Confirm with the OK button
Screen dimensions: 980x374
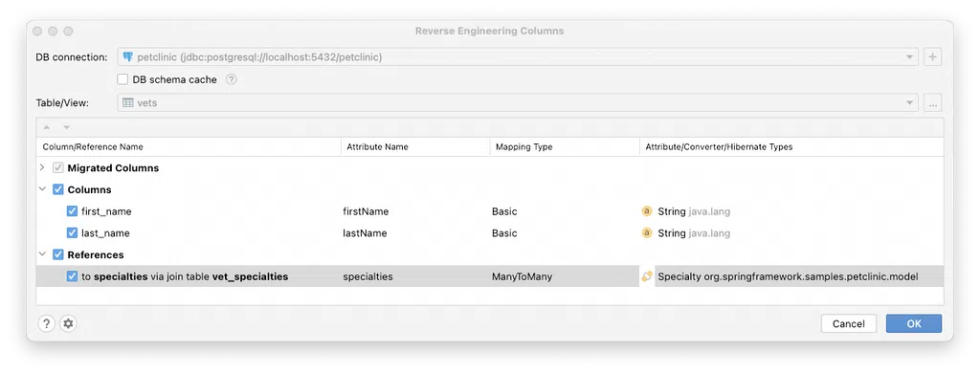coord(914,323)
